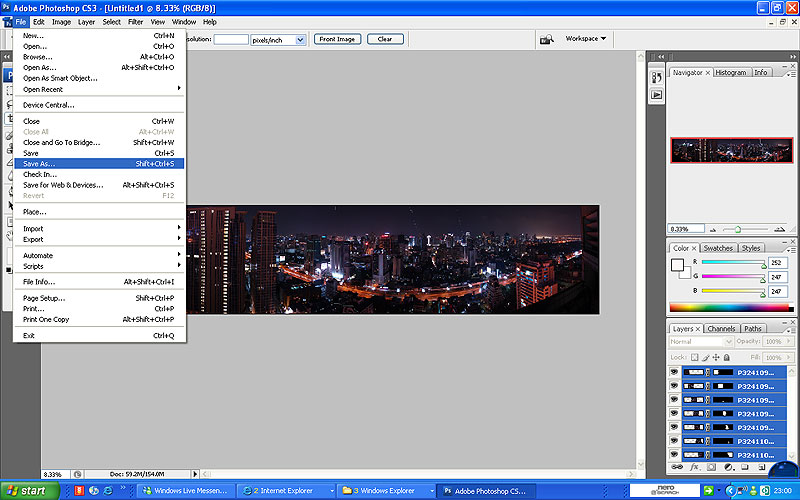Switch to the Channels tab
This screenshot has height=500, width=800.
721,329
